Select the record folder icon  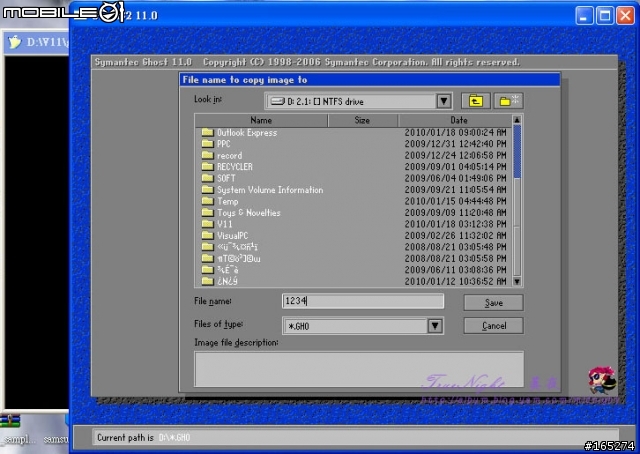(207, 155)
